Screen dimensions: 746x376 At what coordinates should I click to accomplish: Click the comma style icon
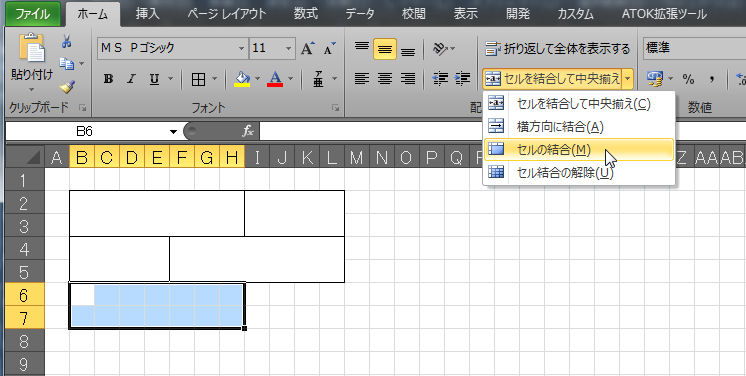[x=711, y=79]
